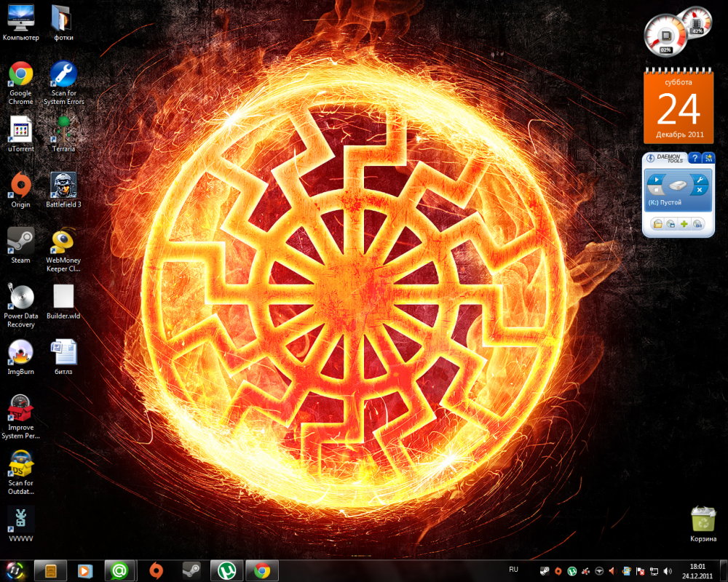The height and width of the screenshot is (582, 728).
Task: Add a virtual drive with green plus
Action: pos(684,224)
